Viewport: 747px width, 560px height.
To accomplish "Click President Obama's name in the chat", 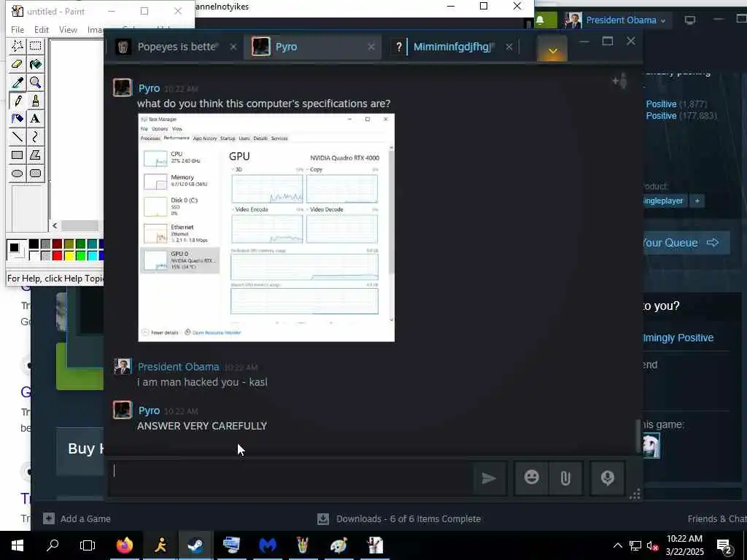I will coord(179,367).
